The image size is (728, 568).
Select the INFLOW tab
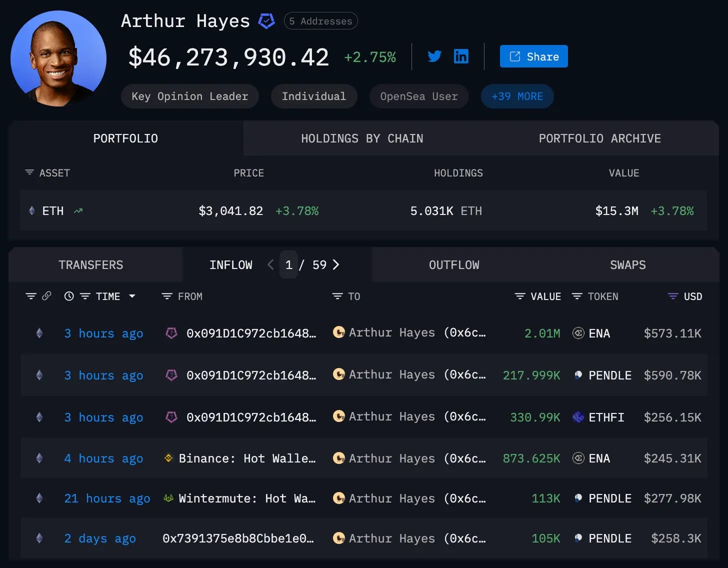pos(231,265)
